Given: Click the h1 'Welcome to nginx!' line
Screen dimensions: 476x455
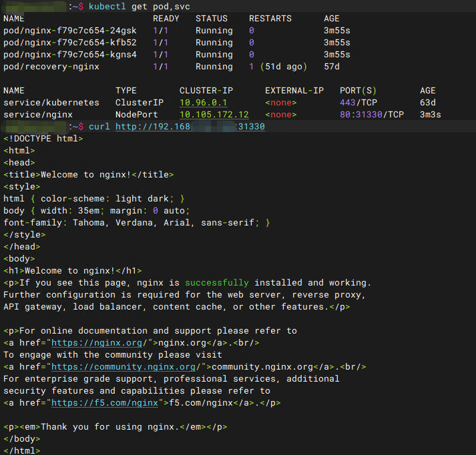Looking at the screenshot, I should click(x=72, y=271).
